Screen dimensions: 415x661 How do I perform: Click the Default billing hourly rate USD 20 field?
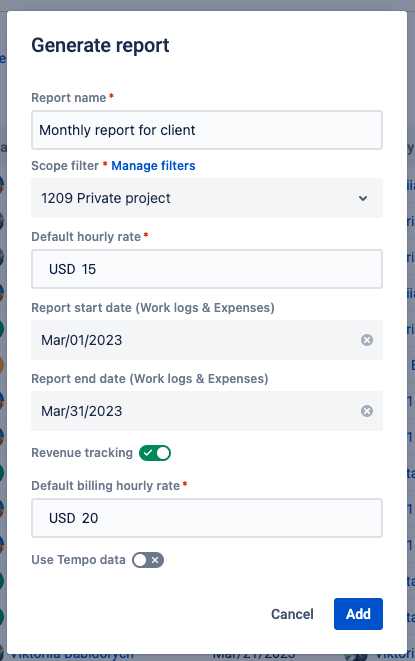(x=207, y=518)
